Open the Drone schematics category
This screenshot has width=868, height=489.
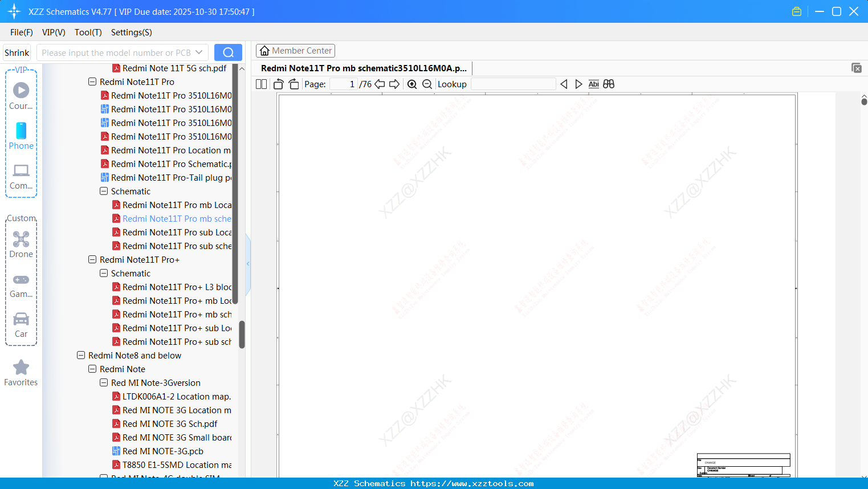pyautogui.click(x=21, y=245)
